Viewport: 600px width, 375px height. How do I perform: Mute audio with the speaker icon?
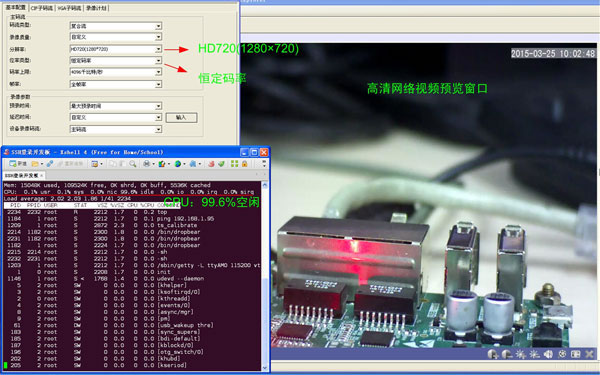pos(548,354)
